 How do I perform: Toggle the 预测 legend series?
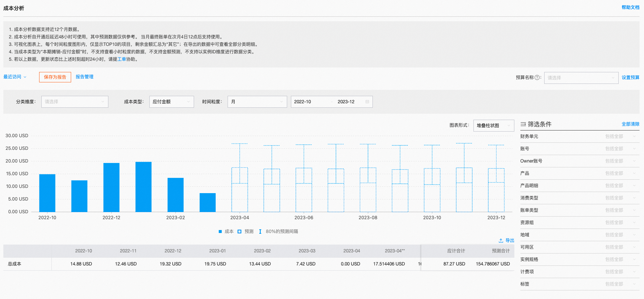pyautogui.click(x=245, y=232)
